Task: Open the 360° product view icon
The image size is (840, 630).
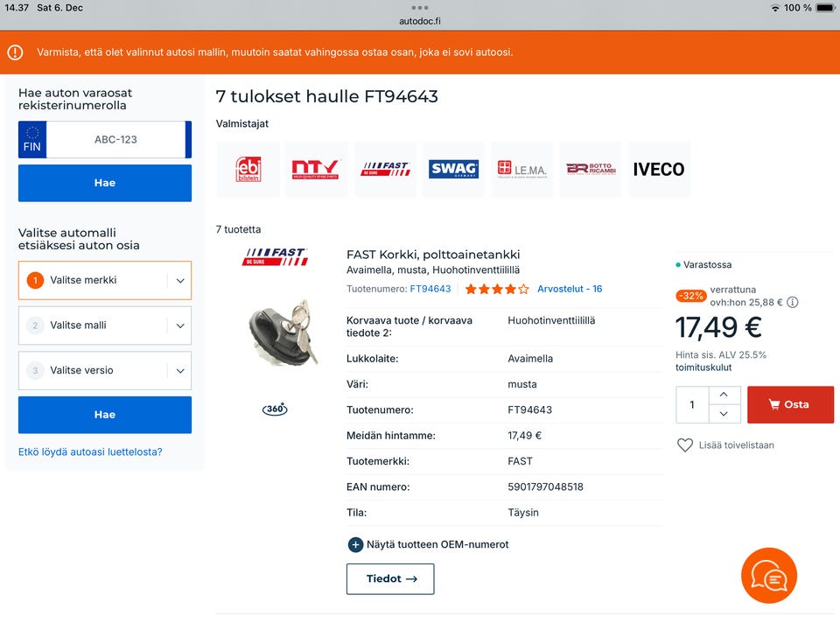Action: click(x=275, y=409)
